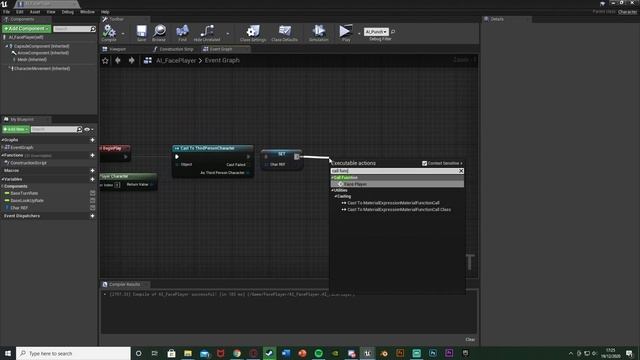Open the Asset menu

click(35, 12)
